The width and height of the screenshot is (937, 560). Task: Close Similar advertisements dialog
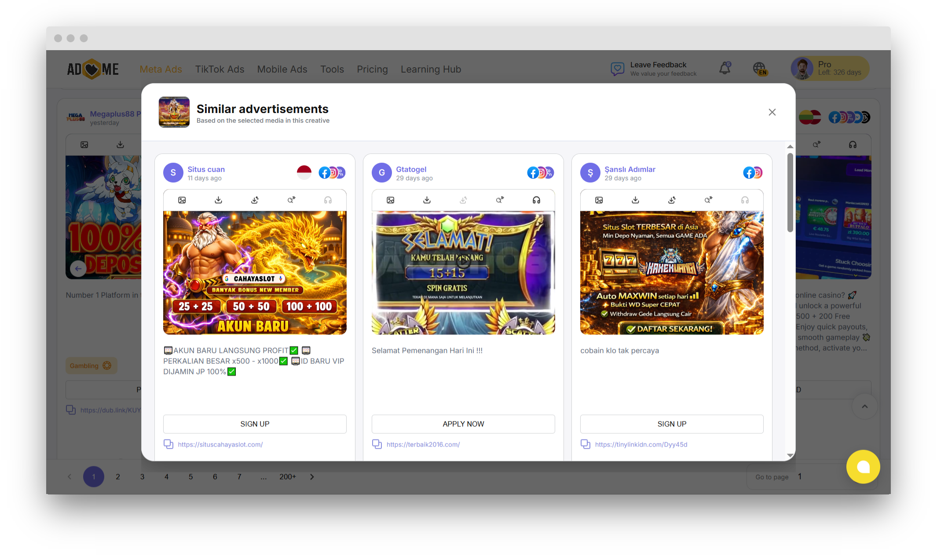click(x=772, y=112)
